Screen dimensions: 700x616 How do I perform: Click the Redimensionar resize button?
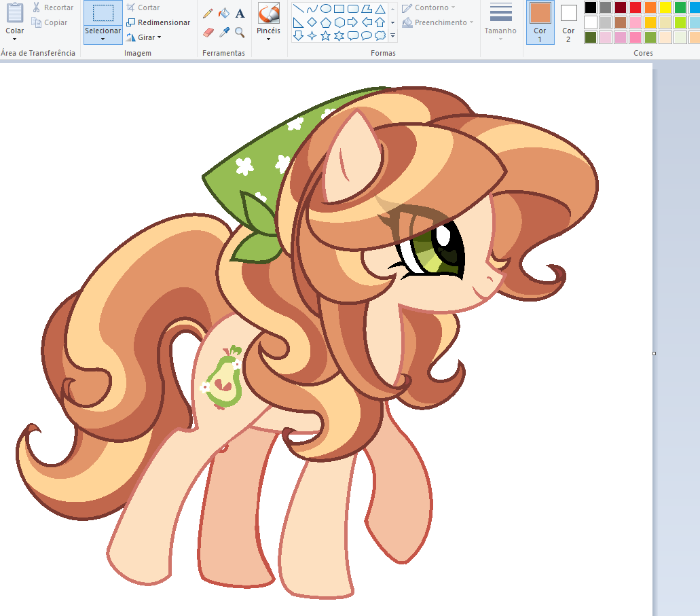[158, 22]
